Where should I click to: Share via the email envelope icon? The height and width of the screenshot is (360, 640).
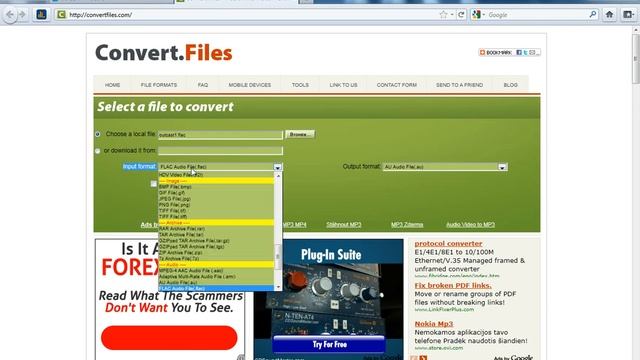(532, 52)
